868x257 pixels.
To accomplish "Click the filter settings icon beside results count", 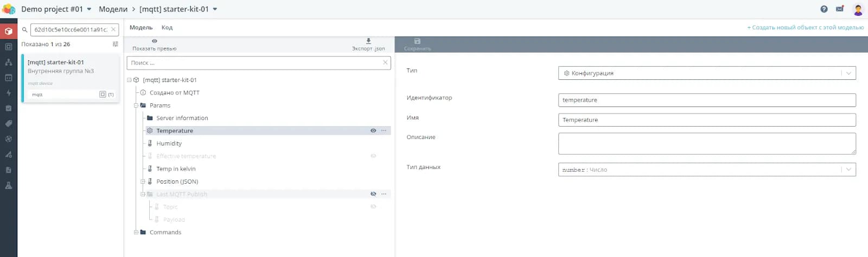I will pos(115,44).
